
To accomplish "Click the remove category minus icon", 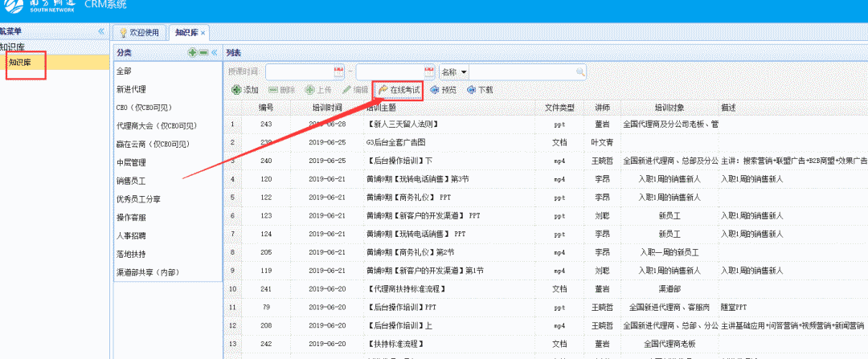I will (203, 52).
